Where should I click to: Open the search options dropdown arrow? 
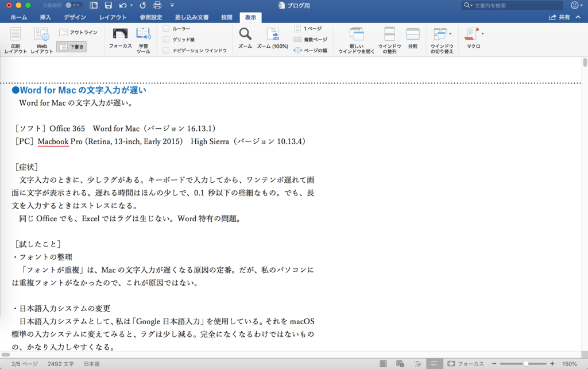(471, 5)
